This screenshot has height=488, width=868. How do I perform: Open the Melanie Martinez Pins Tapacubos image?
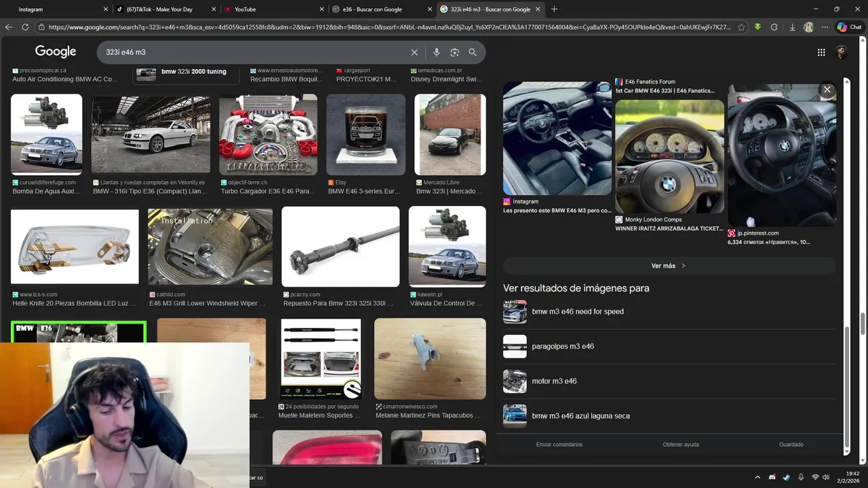point(430,359)
